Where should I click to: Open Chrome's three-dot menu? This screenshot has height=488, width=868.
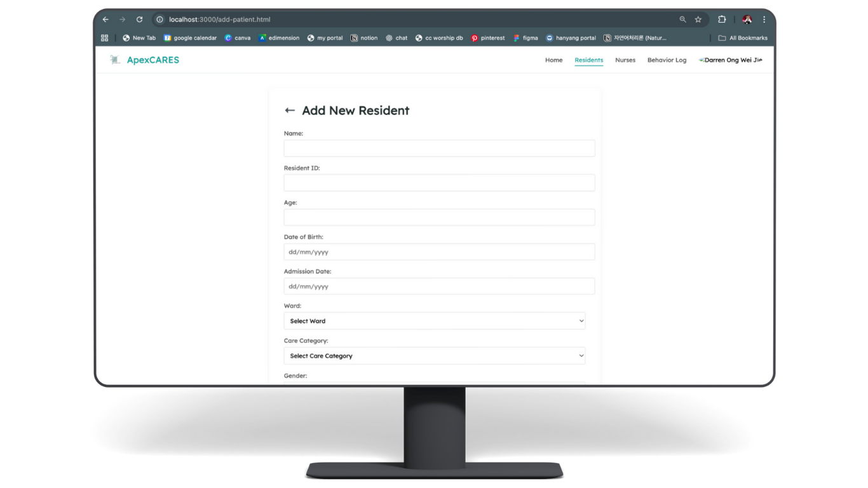click(764, 20)
